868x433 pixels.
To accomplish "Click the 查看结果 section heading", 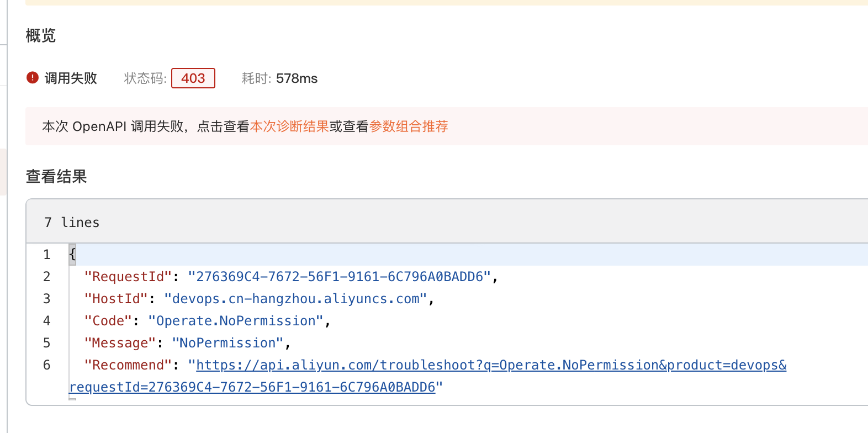I will coord(56,177).
